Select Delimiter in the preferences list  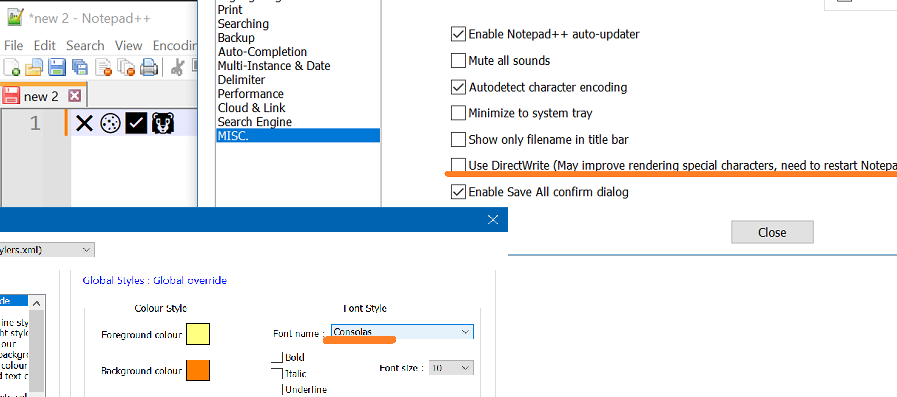coord(241,80)
